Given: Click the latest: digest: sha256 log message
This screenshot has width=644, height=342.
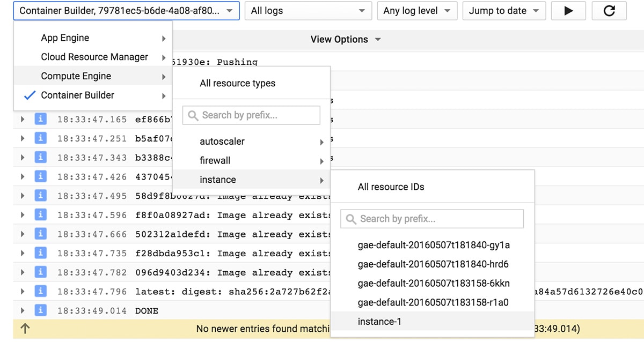Looking at the screenshot, I should pos(232,292).
